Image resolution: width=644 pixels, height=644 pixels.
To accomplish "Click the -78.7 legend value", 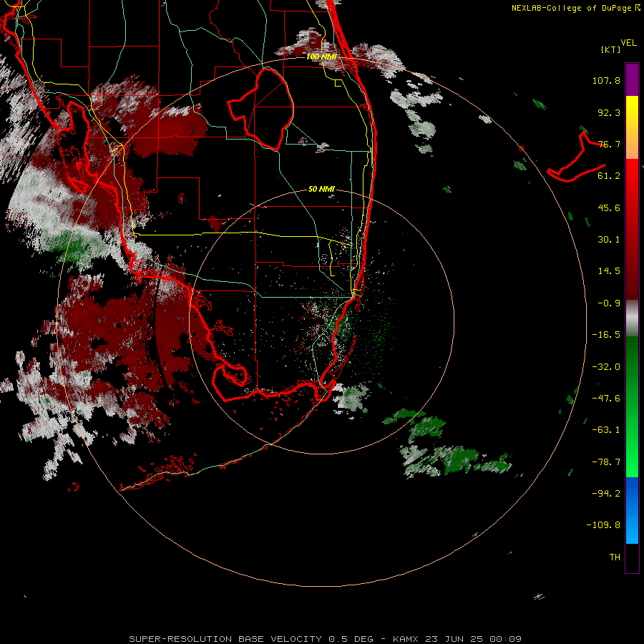I will (606, 462).
